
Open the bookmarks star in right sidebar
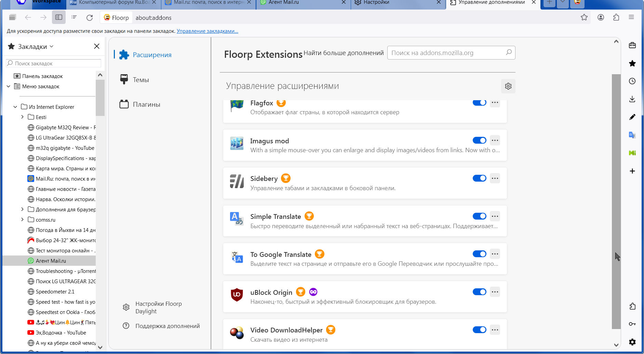[632, 63]
